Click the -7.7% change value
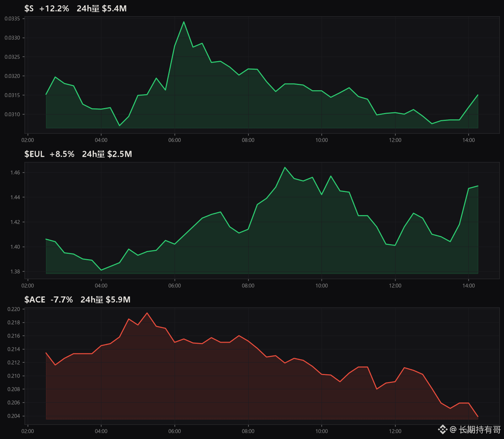 click(x=62, y=300)
